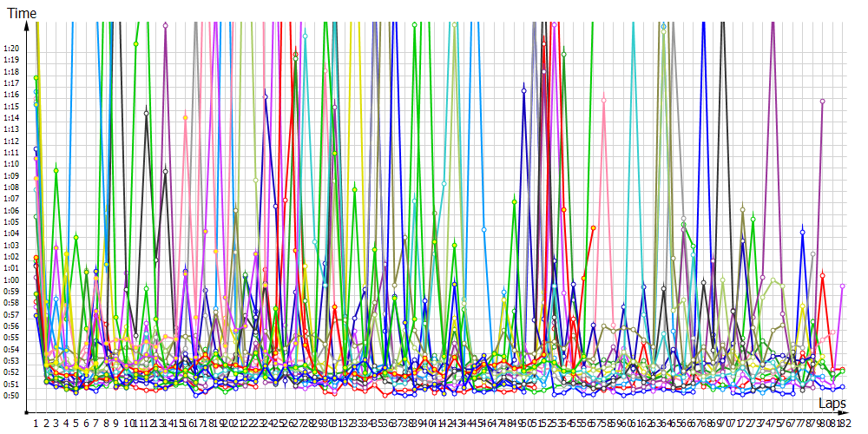Click the orange-filled pink marker at lap 15 peak
This screenshot has width=868, height=434.
click(x=185, y=118)
